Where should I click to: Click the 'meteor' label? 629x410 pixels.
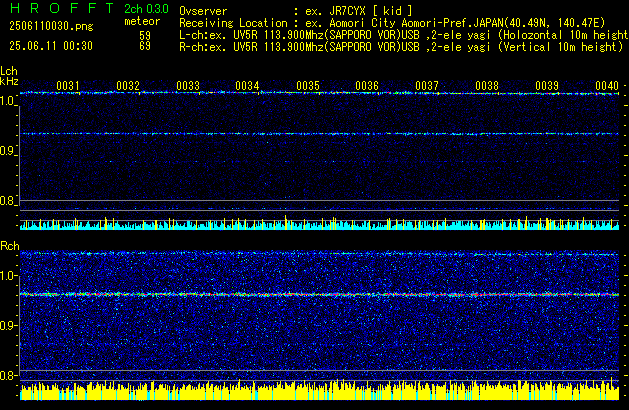pos(142,21)
